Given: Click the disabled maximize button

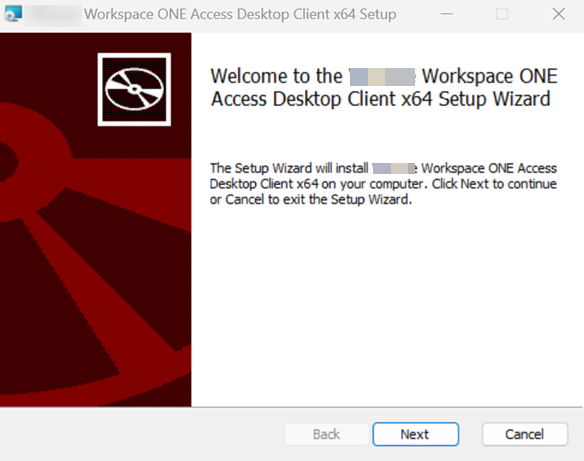Looking at the screenshot, I should (502, 14).
